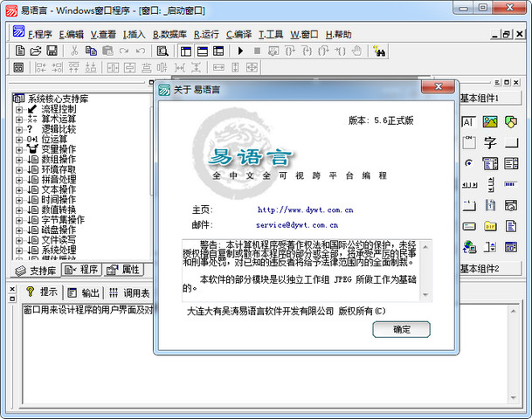Switch to the 输出 tab
The width and height of the screenshot is (532, 419).
[x=84, y=293]
